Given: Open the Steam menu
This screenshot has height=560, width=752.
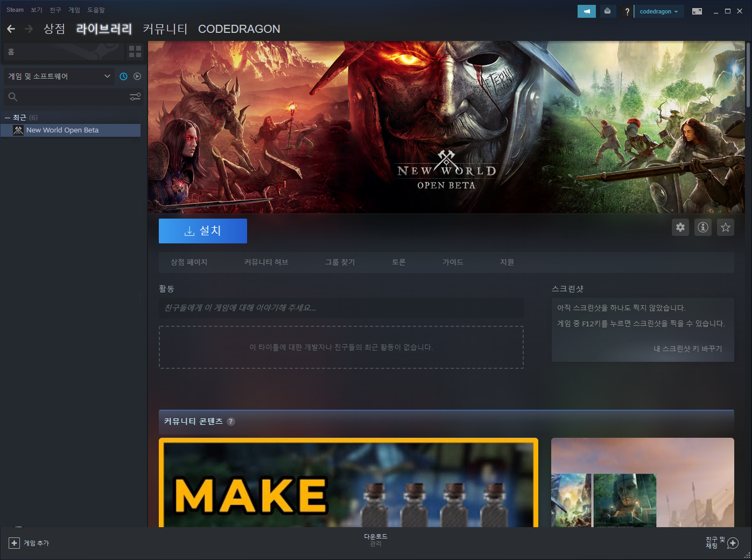Looking at the screenshot, I should coord(15,10).
